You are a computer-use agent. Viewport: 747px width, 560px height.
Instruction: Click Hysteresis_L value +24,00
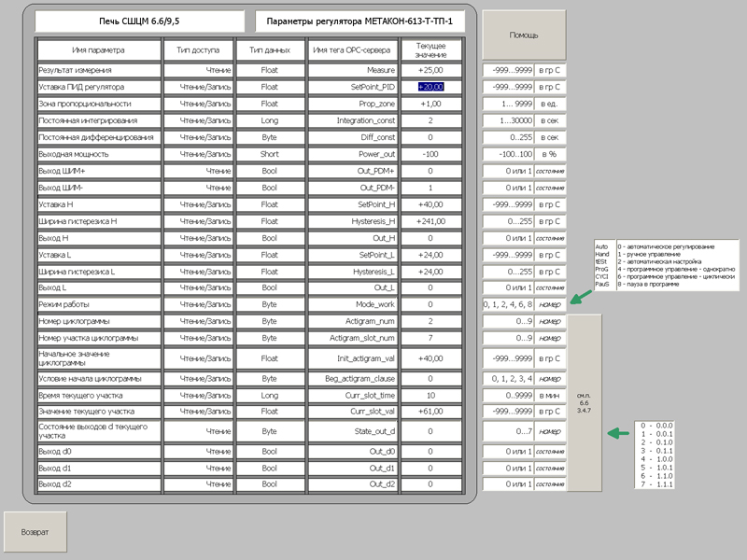tap(431, 272)
